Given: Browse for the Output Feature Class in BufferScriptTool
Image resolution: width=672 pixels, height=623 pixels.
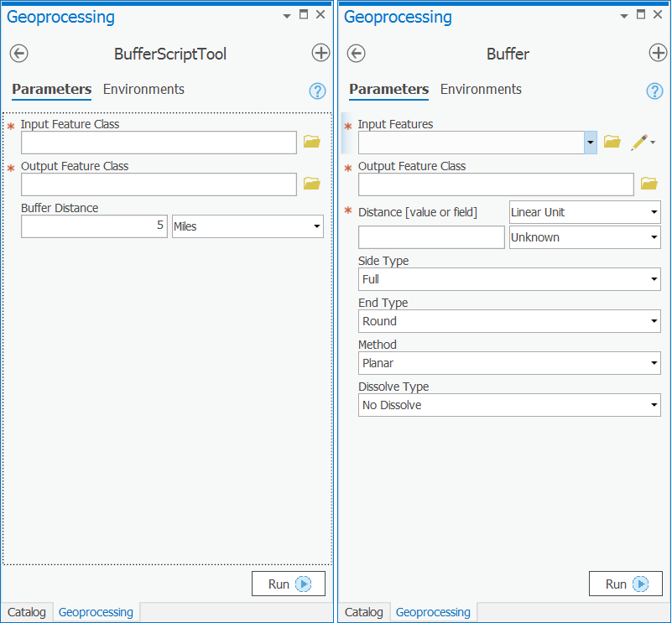Looking at the screenshot, I should click(311, 184).
